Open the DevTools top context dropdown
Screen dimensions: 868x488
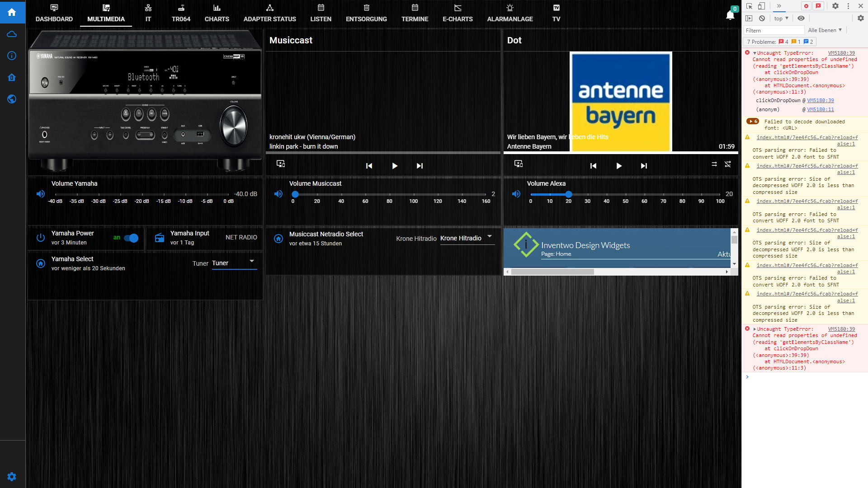tap(781, 19)
